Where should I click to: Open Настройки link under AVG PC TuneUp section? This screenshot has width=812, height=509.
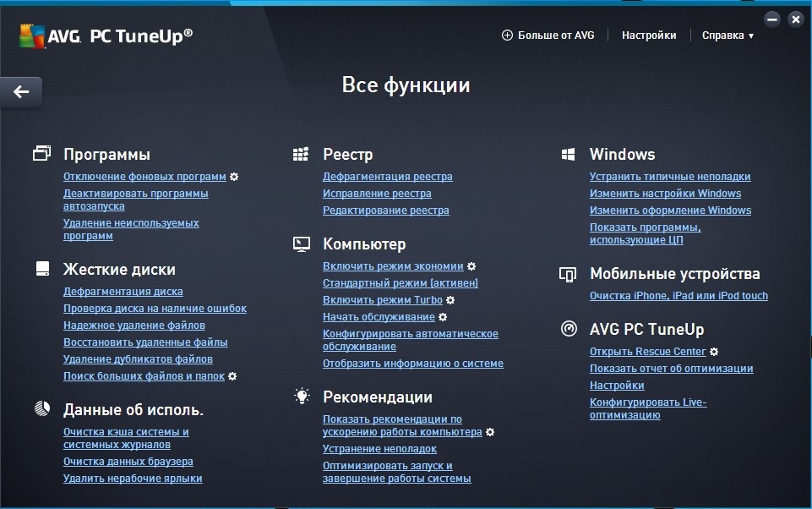click(x=617, y=386)
